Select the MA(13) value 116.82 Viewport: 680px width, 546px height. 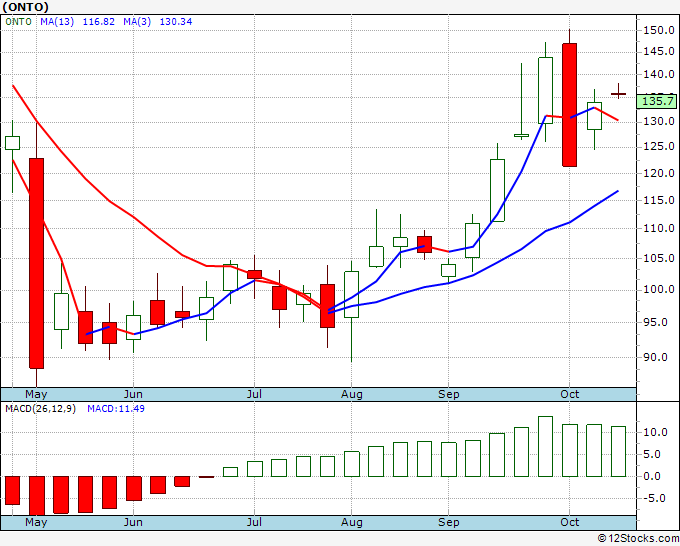click(98, 22)
